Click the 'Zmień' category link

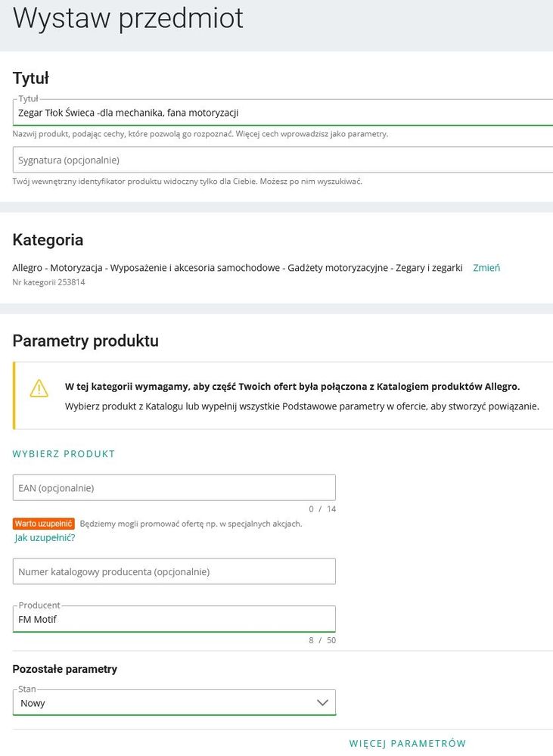pos(486,268)
